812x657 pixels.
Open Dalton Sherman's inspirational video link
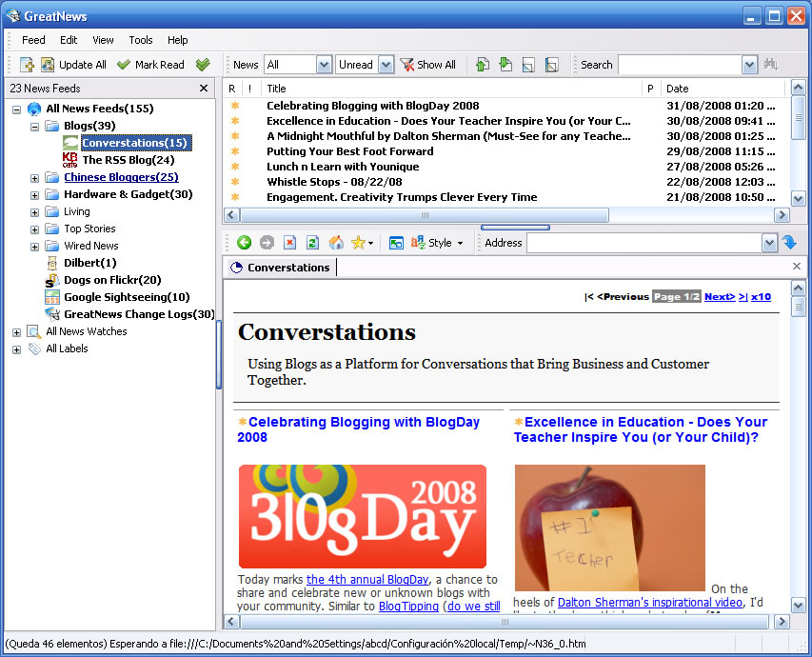pos(650,602)
